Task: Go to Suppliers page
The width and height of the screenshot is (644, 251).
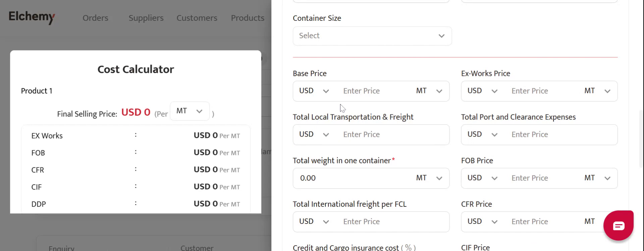Action: coord(146,18)
